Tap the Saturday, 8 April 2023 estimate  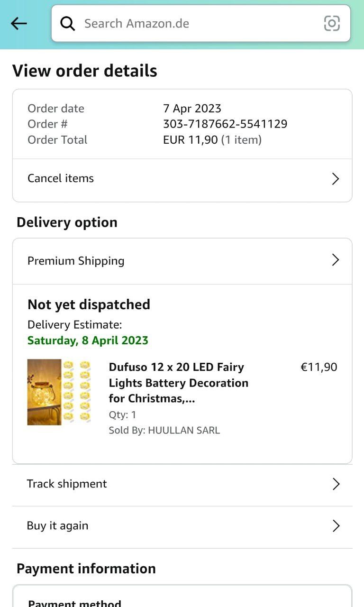(88, 340)
